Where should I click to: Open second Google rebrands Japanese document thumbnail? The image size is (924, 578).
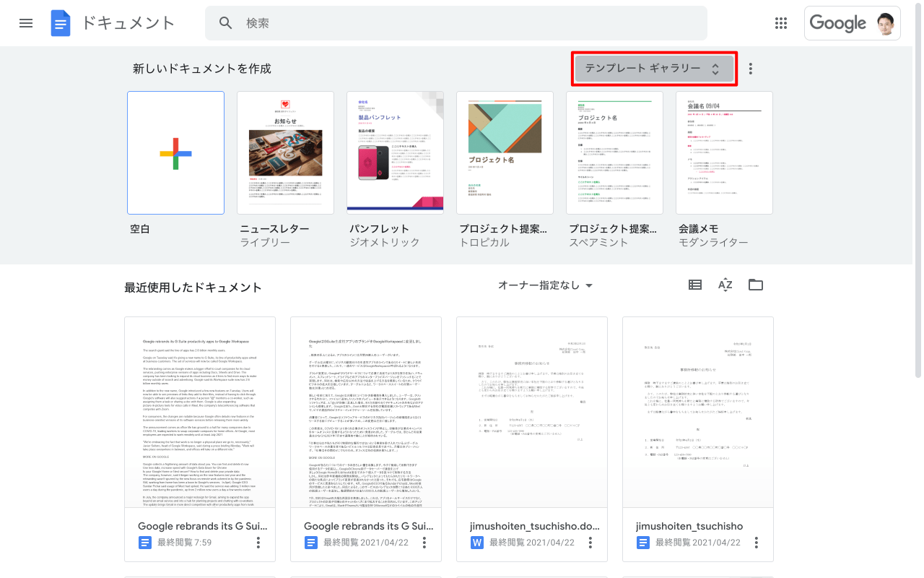(x=366, y=413)
